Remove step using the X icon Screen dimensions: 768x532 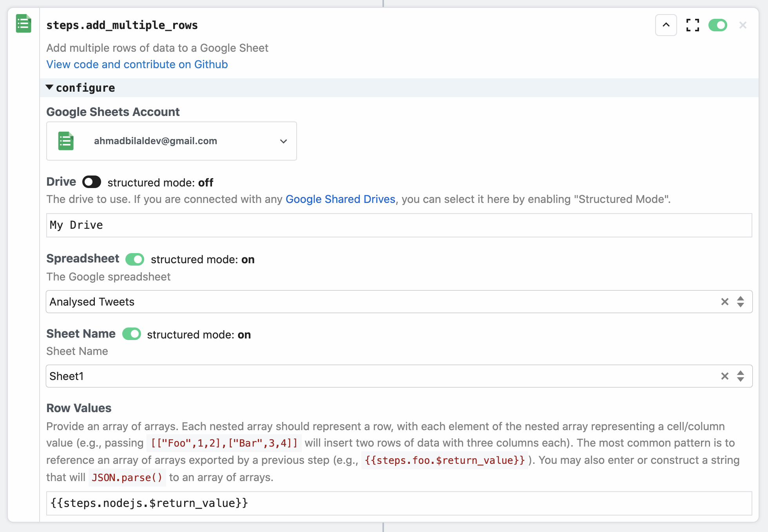pyautogui.click(x=743, y=25)
